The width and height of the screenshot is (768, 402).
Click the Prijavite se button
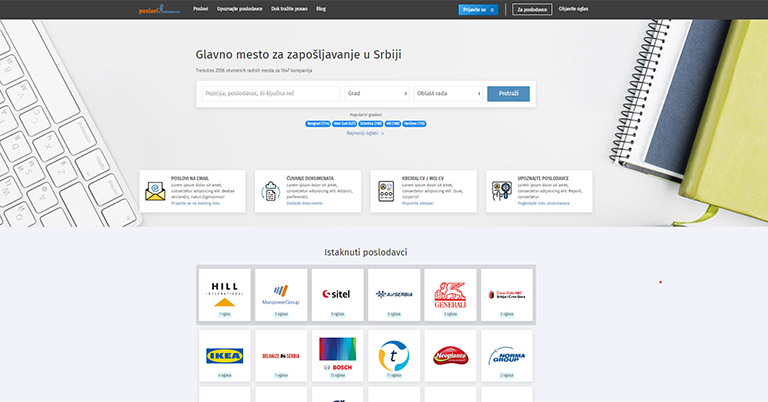click(x=478, y=9)
